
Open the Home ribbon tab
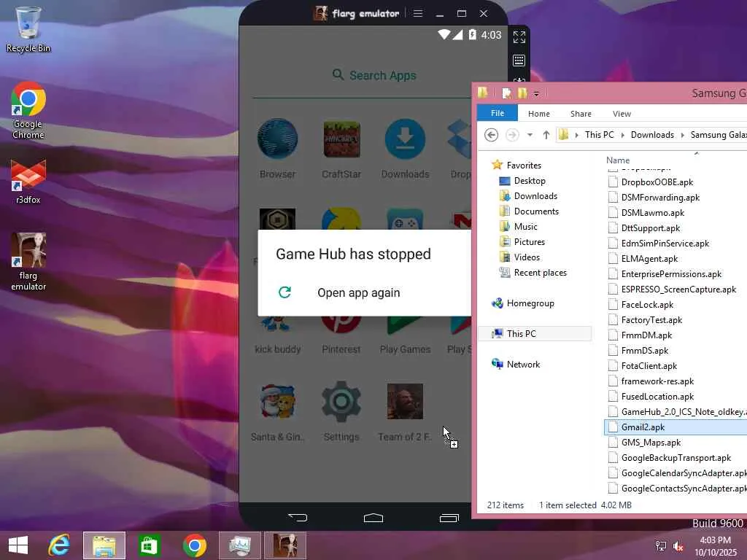pyautogui.click(x=539, y=113)
